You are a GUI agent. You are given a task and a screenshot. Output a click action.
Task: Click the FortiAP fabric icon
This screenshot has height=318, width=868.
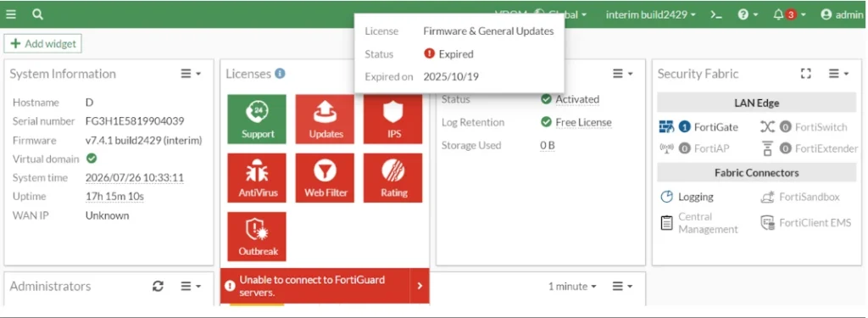click(665, 148)
